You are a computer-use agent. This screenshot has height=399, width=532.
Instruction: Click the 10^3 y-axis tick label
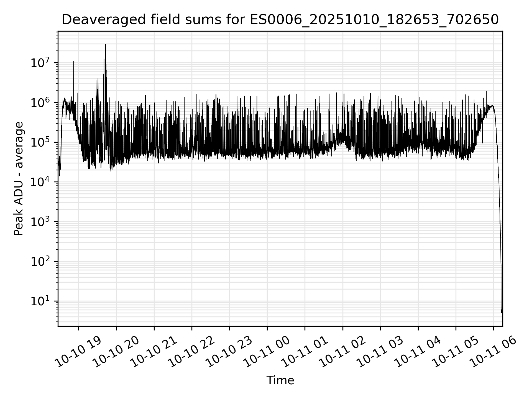click(40, 222)
